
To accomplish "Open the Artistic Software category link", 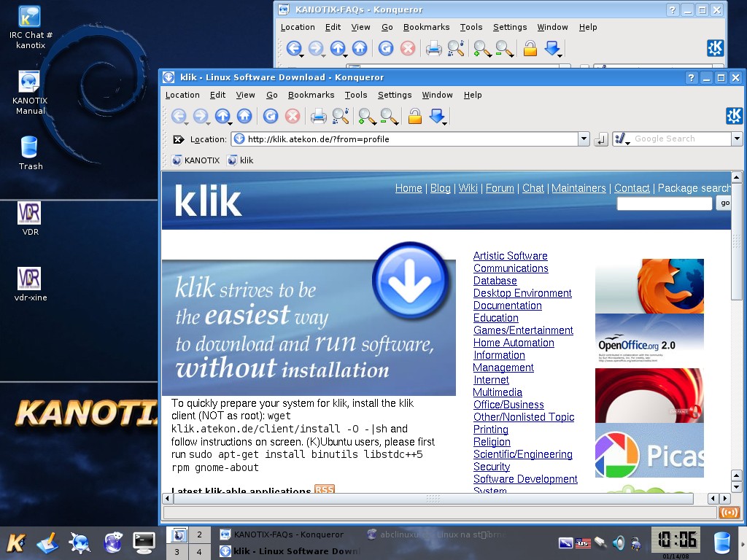I will pos(510,256).
